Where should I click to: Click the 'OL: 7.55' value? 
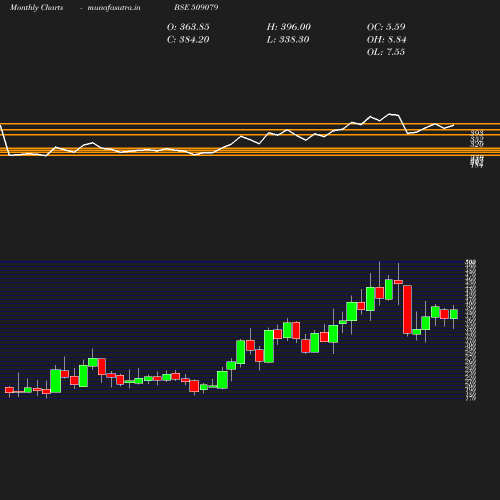tap(386, 52)
